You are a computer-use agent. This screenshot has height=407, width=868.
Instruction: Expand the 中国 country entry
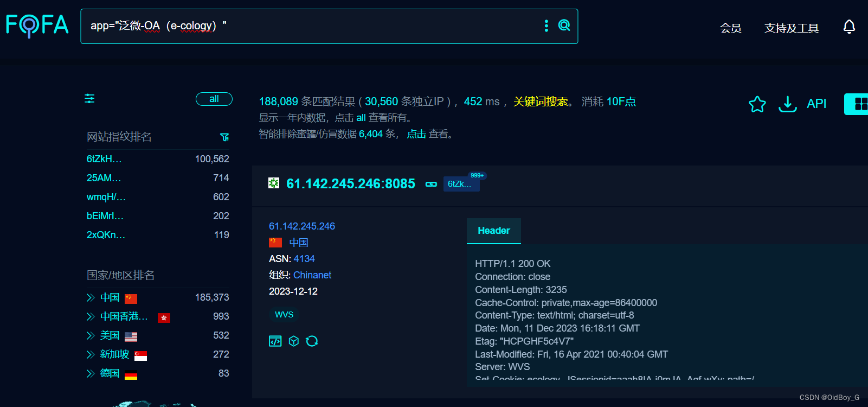click(x=91, y=297)
